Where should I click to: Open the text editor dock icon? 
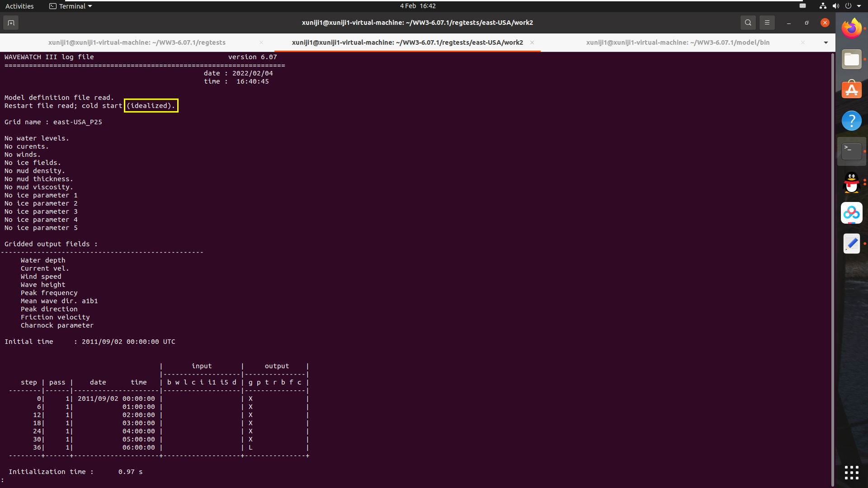(852, 244)
